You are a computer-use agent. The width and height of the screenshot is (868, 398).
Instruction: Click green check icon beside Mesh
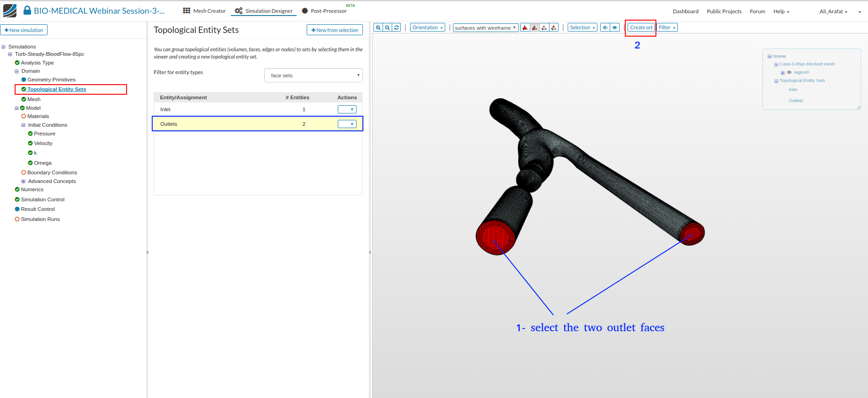[x=24, y=99]
